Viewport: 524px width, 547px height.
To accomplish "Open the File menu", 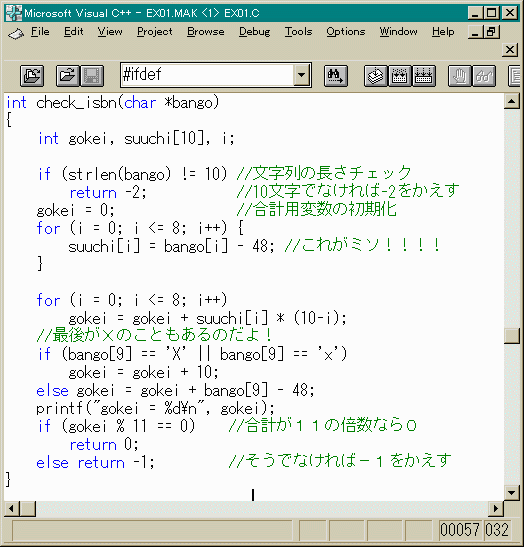I will tap(40, 32).
